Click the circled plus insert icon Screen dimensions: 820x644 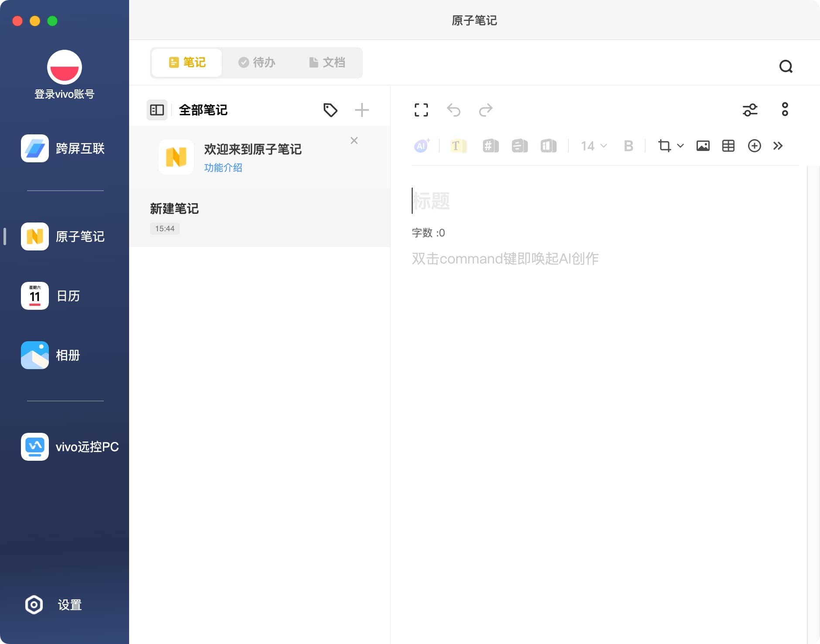pyautogui.click(x=755, y=146)
